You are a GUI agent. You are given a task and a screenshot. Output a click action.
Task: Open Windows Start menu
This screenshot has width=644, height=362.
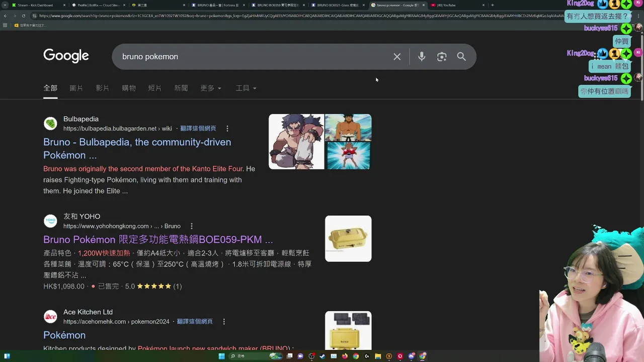pos(221,356)
